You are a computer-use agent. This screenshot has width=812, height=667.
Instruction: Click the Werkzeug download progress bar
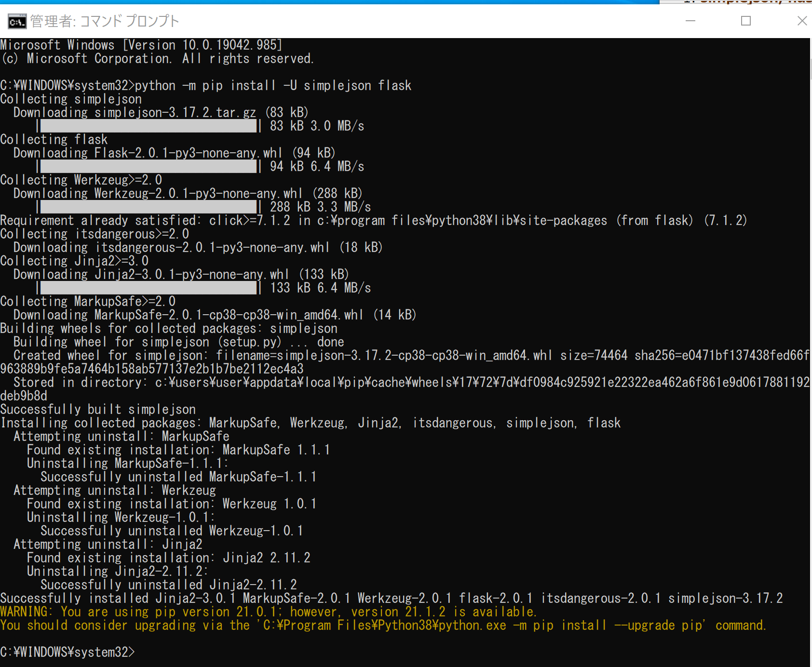pos(149,207)
